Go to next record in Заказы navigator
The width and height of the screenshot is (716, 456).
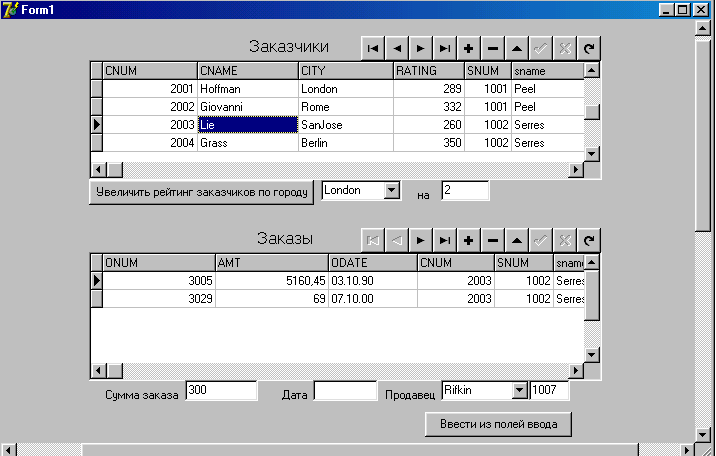tap(421, 241)
